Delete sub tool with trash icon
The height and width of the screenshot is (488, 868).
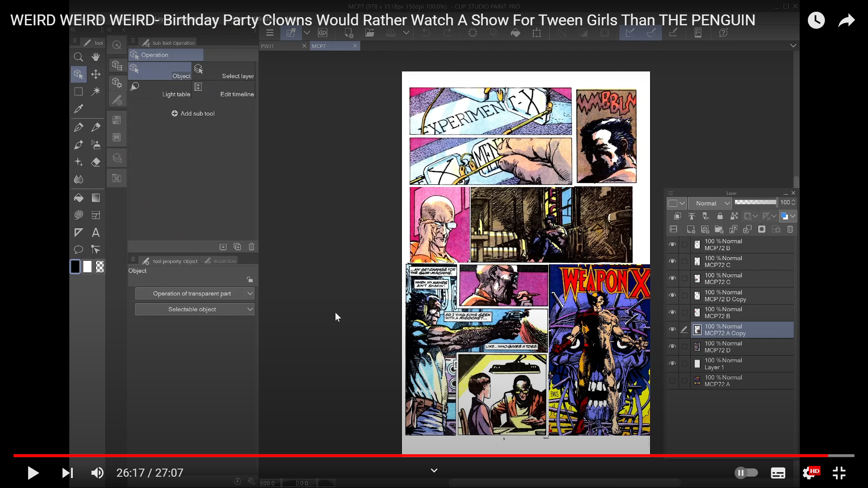coord(251,247)
